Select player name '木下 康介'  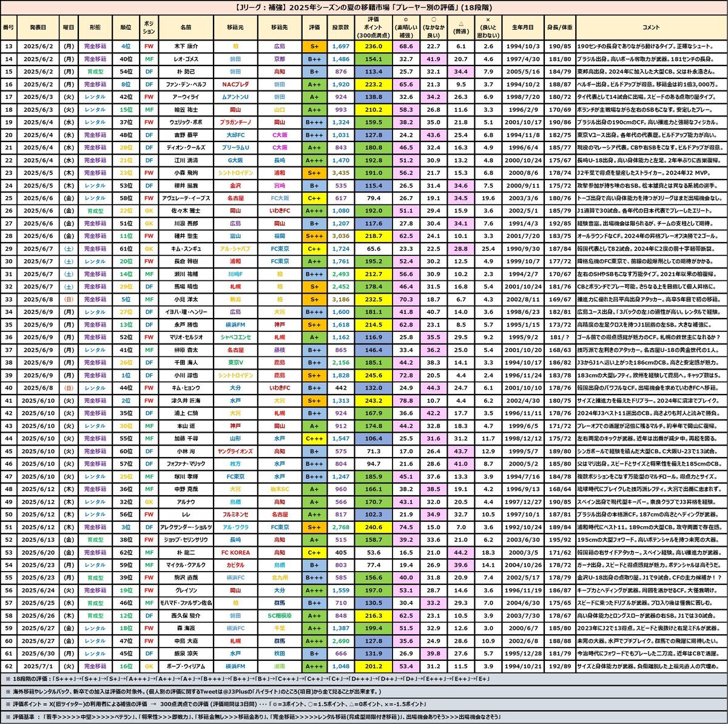(186, 46)
